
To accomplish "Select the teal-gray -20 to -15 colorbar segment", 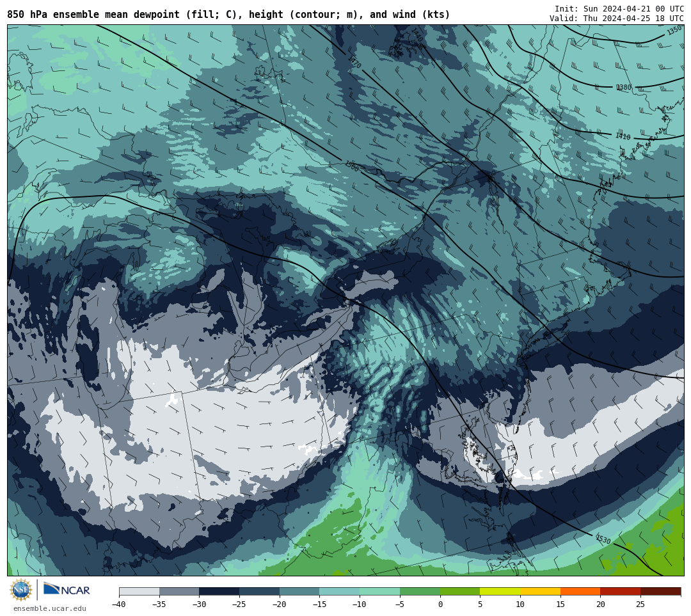I will point(299,591).
